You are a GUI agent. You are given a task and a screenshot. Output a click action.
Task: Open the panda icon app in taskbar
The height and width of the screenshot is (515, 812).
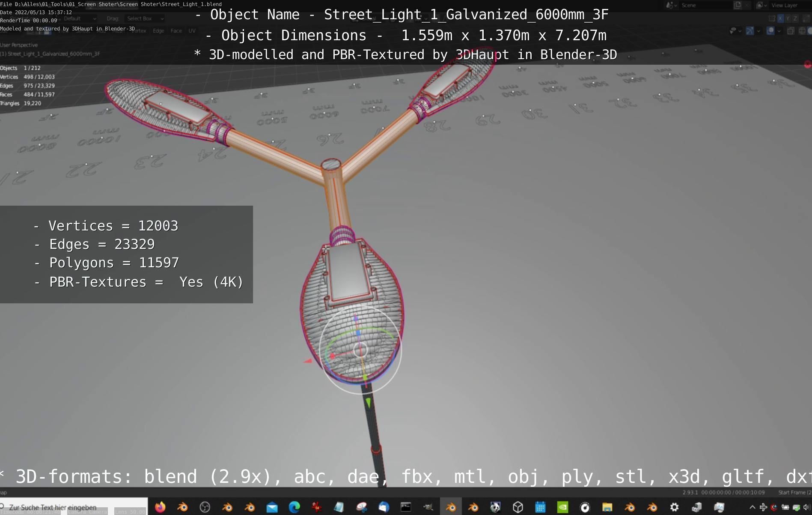(x=495, y=507)
